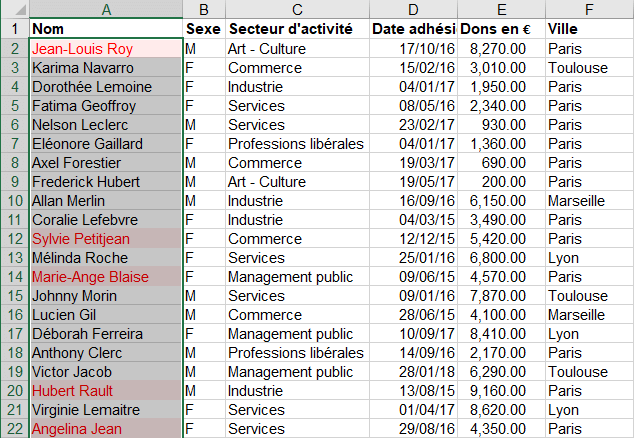This screenshot has height=438, width=634.
Task: Select the Professions libérales cell for Eléonore Gaillard
Action: point(296,144)
